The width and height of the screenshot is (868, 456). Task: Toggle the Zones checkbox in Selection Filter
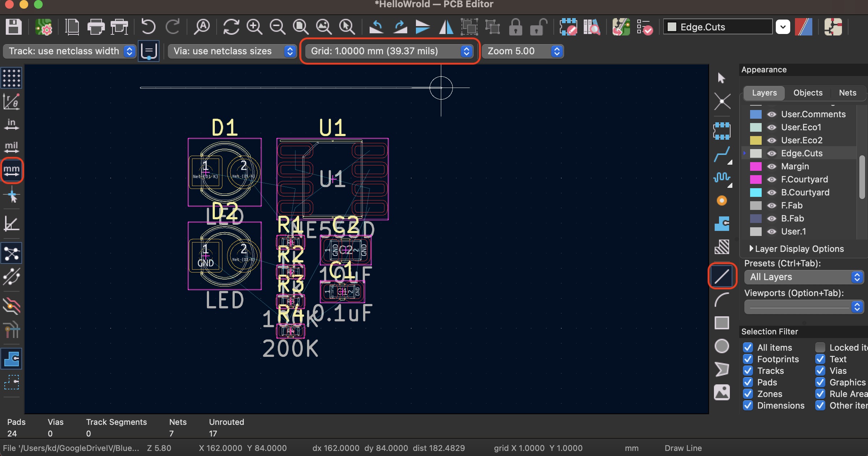click(748, 393)
